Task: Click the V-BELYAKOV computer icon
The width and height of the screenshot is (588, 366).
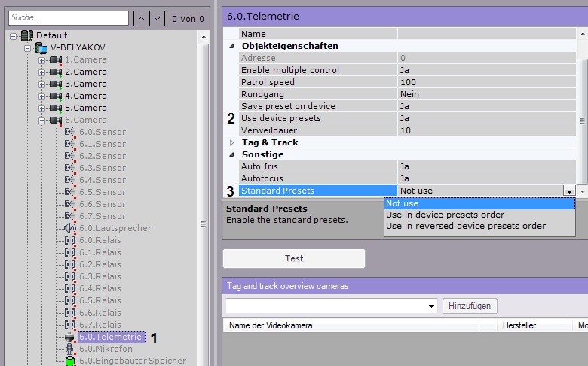Action: (41, 47)
